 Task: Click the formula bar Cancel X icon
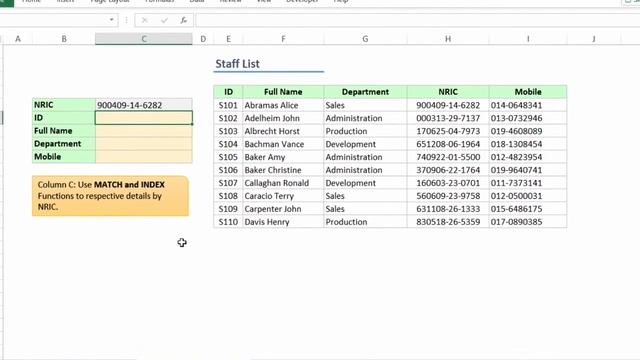144,20
